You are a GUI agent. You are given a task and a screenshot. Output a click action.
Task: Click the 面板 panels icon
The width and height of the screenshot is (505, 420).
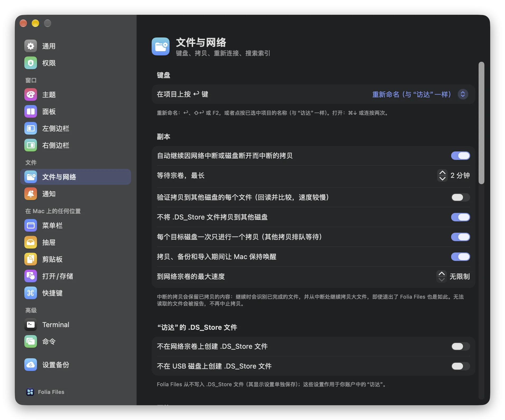point(31,112)
